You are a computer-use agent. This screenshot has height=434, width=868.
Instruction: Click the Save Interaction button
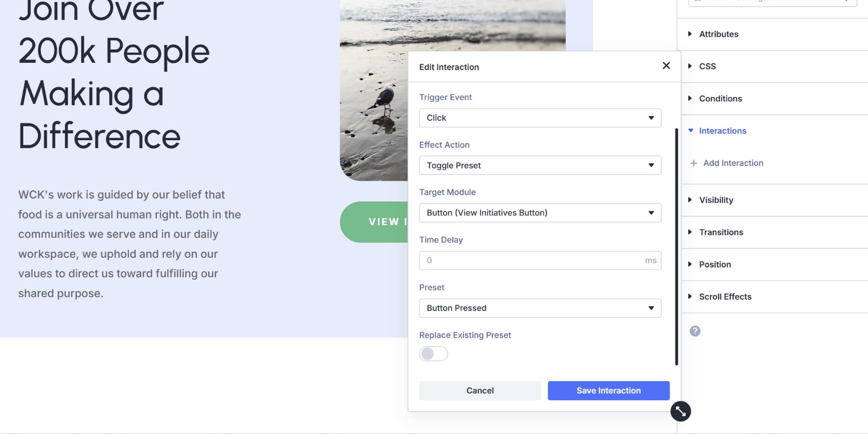(x=608, y=391)
